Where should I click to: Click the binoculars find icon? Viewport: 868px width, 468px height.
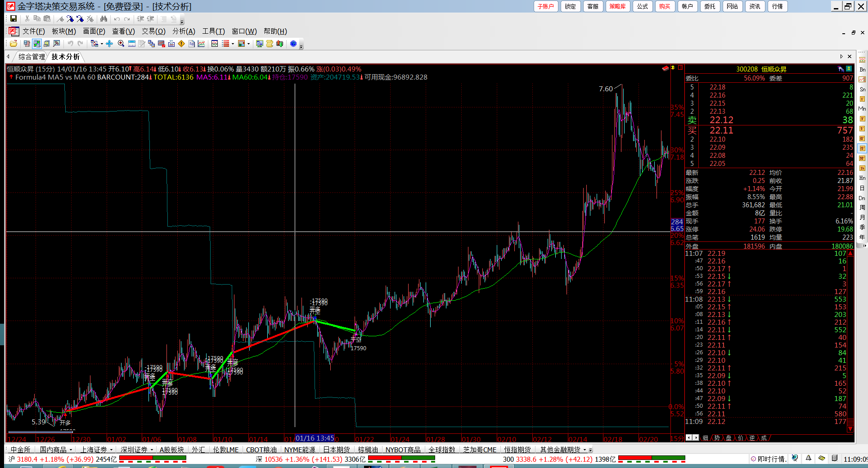[103, 18]
